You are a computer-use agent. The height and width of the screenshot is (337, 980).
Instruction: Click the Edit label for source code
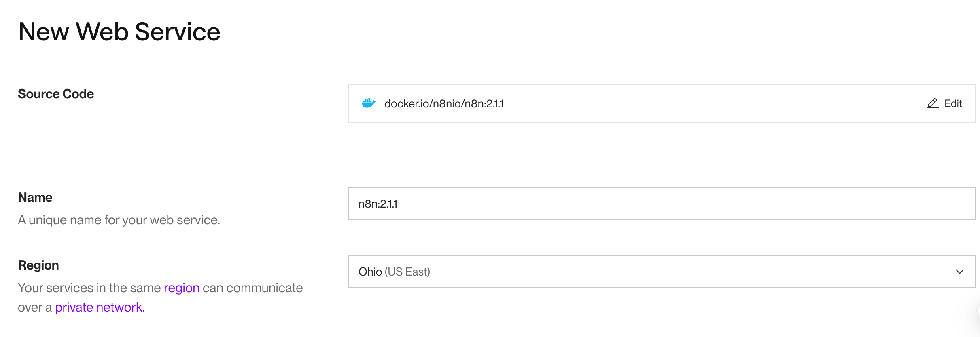point(953,103)
